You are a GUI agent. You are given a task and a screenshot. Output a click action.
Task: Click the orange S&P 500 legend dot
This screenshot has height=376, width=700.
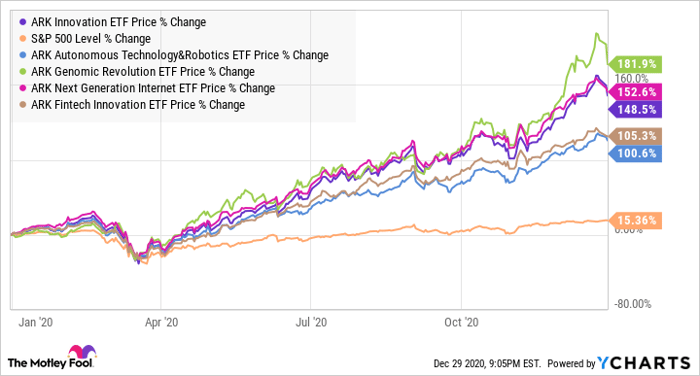pos(23,38)
